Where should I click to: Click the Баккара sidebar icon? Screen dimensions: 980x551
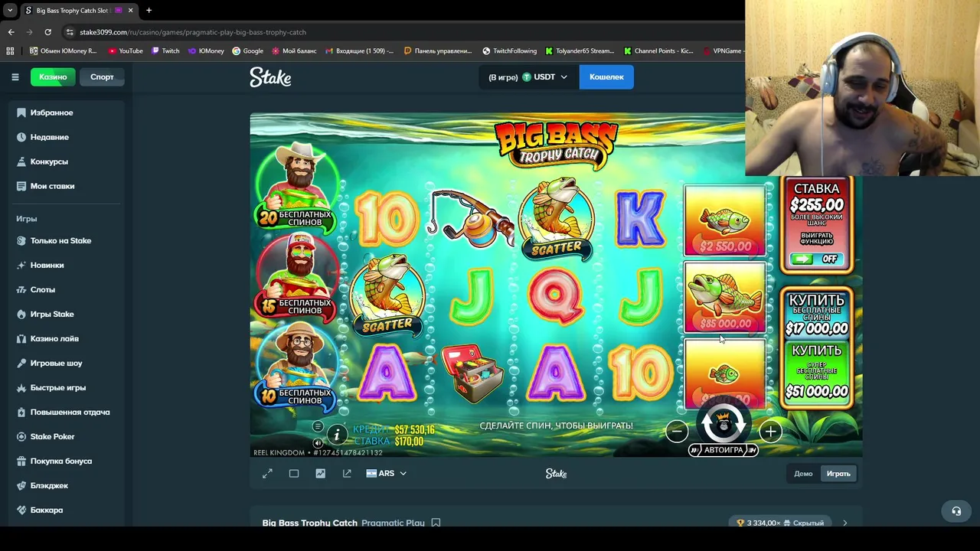[x=21, y=510]
